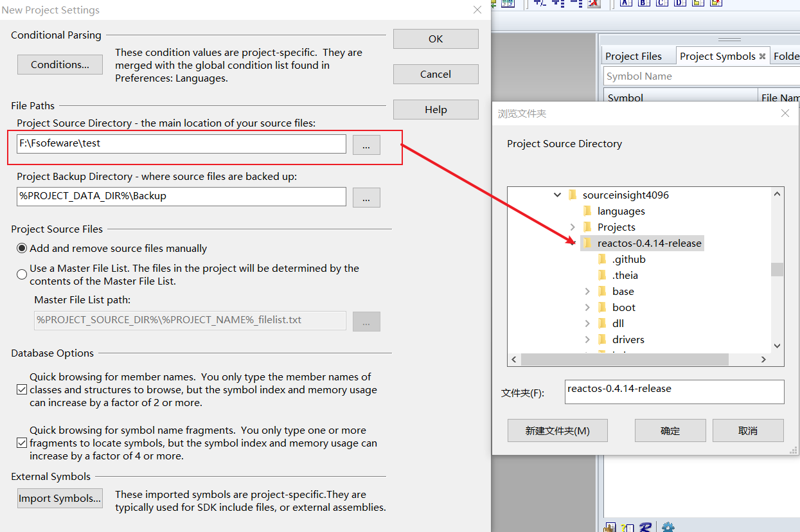
Task: Expand the boot folder node
Action: (587, 307)
